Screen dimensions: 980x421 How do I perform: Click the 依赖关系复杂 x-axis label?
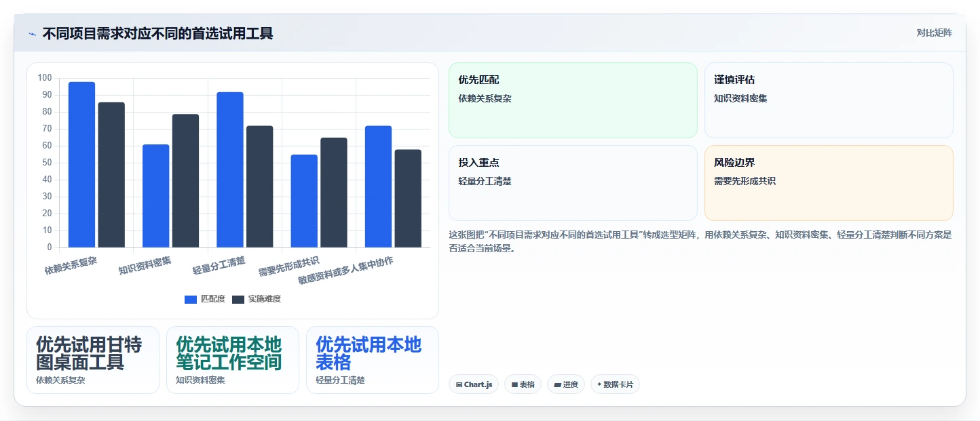[x=71, y=266]
